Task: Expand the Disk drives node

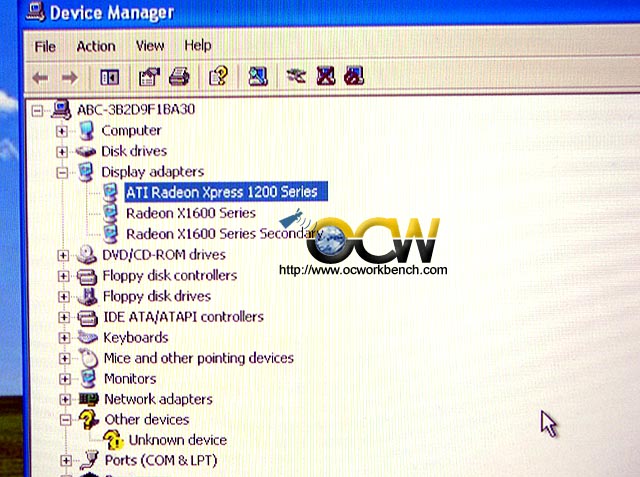Action: 62,152
